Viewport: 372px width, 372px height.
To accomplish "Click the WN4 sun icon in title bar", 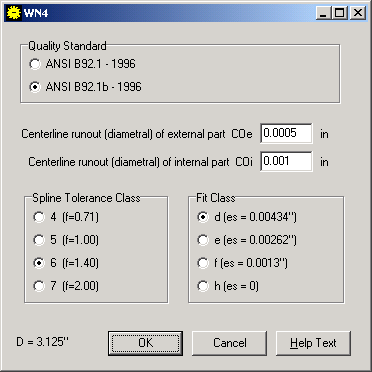I will point(14,13).
